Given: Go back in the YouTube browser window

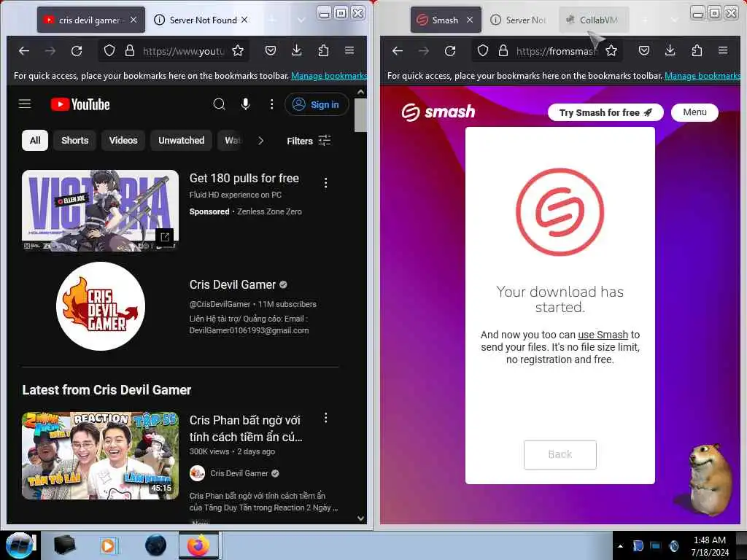Looking at the screenshot, I should click(x=24, y=50).
